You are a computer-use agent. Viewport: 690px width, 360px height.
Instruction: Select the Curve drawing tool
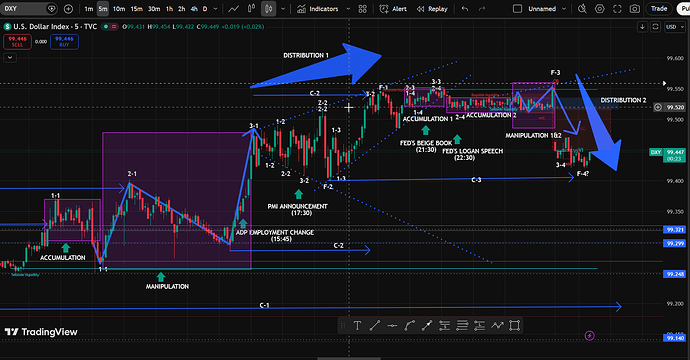pyautogui.click(x=409, y=326)
